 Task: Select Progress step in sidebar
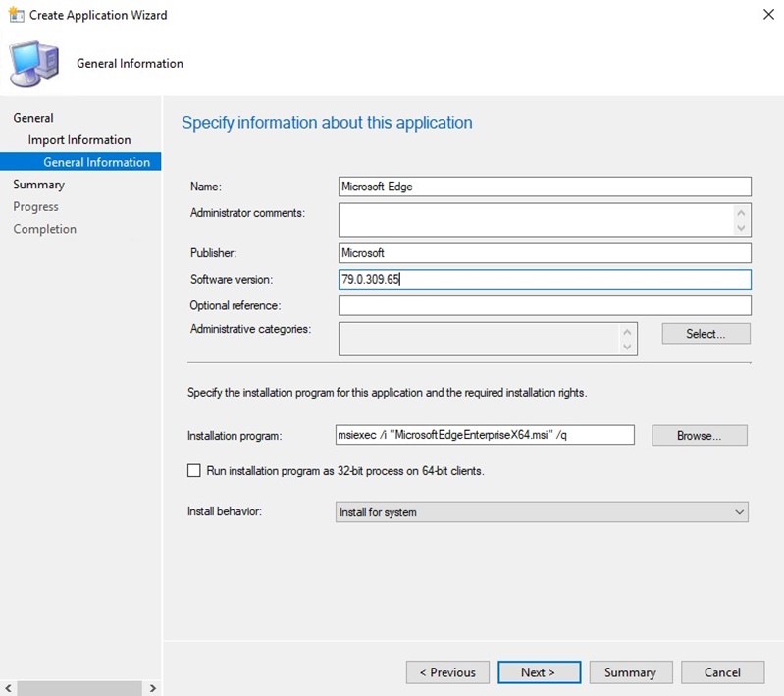click(x=35, y=207)
